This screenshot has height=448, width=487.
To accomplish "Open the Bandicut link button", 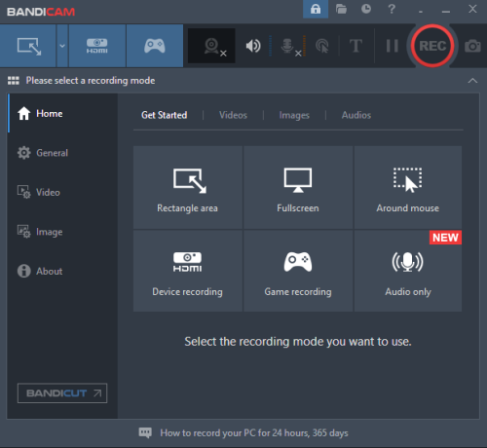I will click(62, 393).
